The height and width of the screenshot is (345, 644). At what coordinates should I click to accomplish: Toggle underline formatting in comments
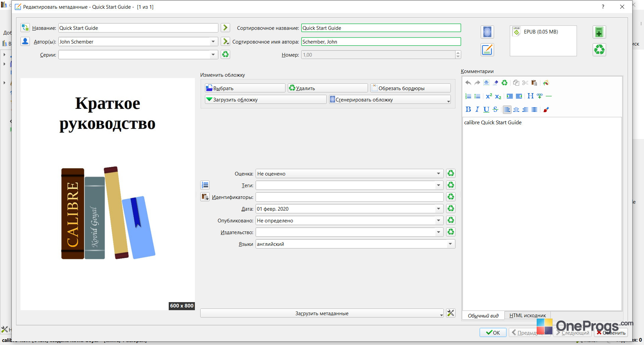coord(486,110)
